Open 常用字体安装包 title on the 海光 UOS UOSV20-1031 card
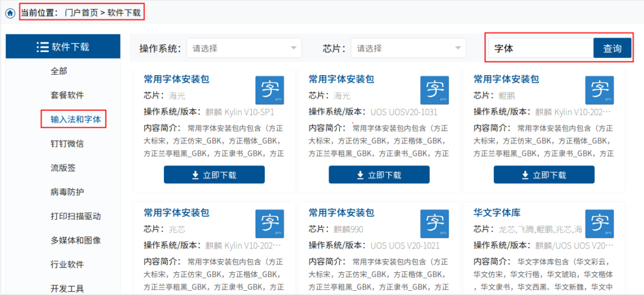Image resolution: width=644 pixels, height=295 pixels. (x=341, y=79)
